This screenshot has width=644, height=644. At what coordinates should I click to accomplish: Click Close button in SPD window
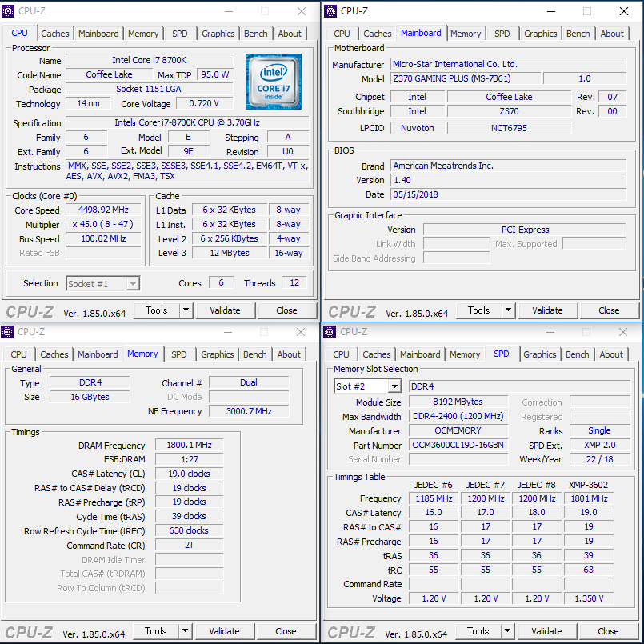pos(608,631)
